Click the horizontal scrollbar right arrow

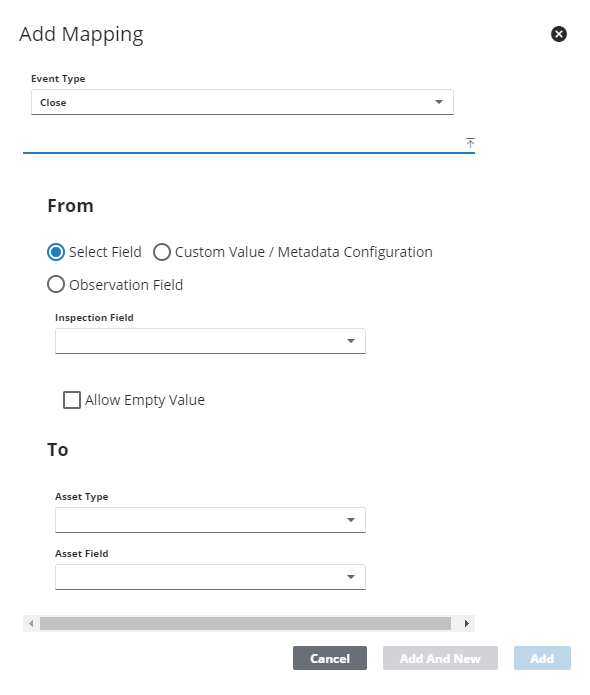pyautogui.click(x=466, y=623)
